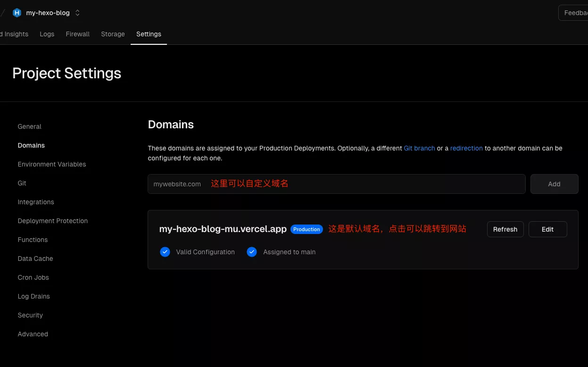Follow the redirection link
The height and width of the screenshot is (367, 588).
466,148
